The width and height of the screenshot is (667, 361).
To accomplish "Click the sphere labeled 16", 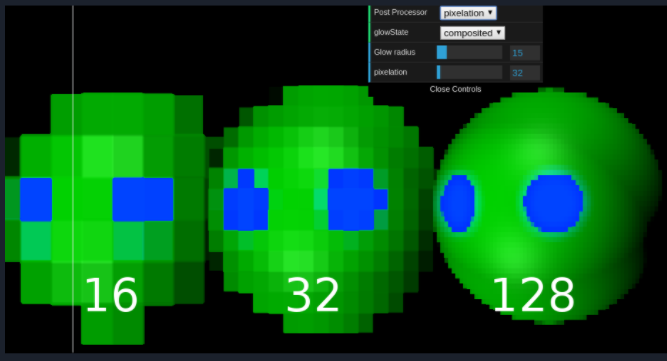I will point(105,218).
